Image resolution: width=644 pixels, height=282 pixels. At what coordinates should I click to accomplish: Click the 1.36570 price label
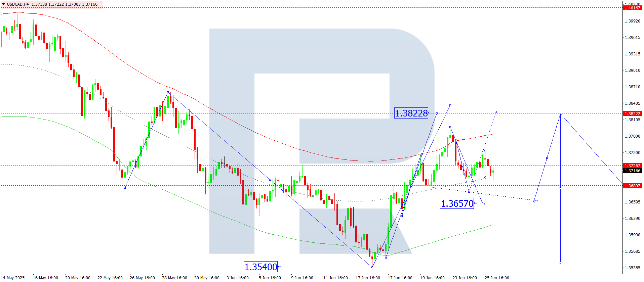click(457, 203)
